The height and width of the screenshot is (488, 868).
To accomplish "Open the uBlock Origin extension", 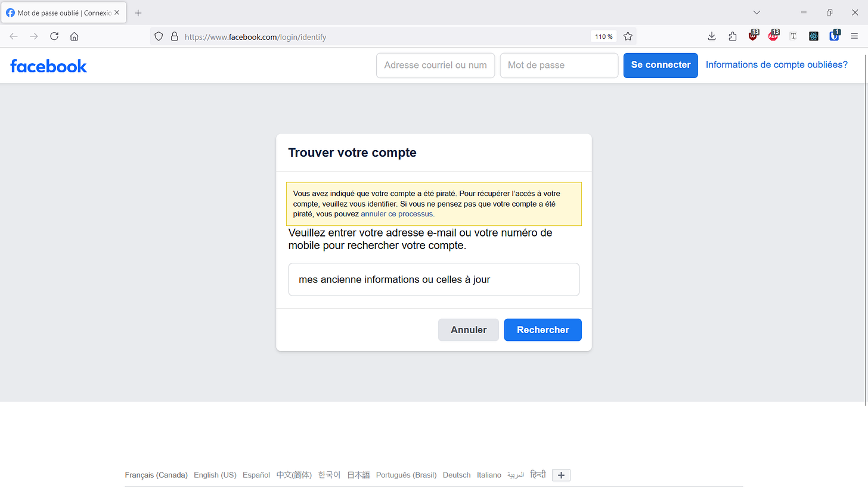I will 754,36.
